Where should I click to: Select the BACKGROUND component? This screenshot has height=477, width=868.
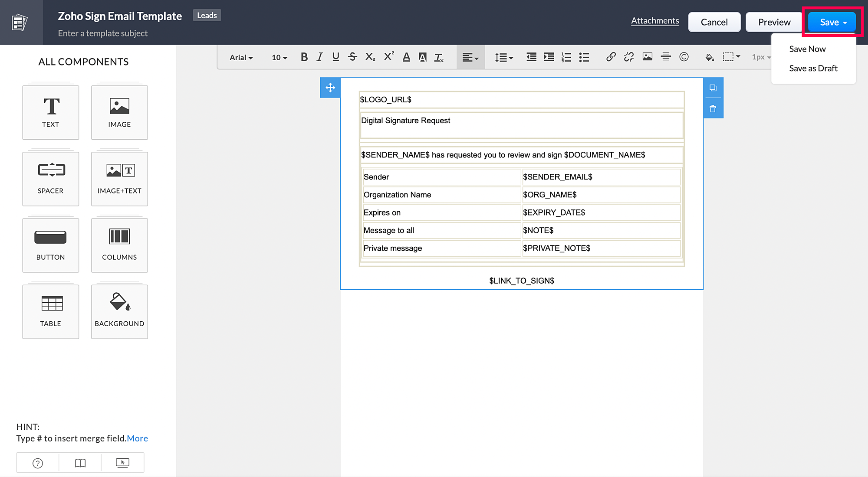tap(119, 311)
